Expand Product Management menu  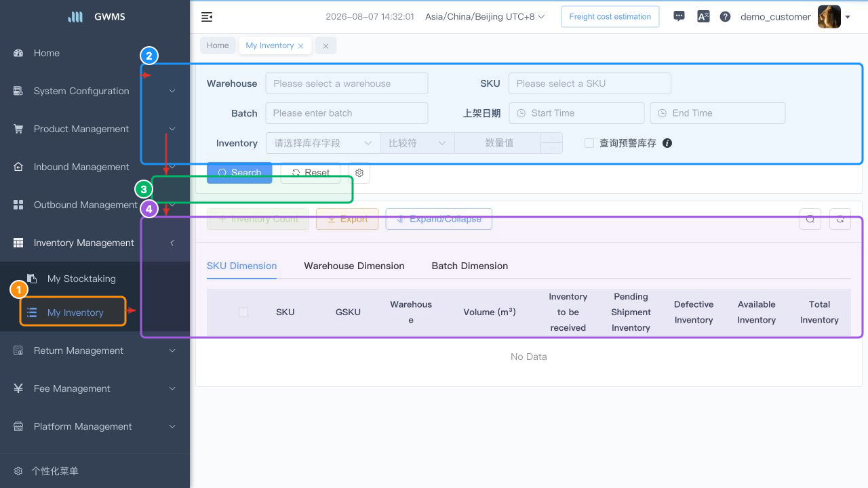coord(95,129)
